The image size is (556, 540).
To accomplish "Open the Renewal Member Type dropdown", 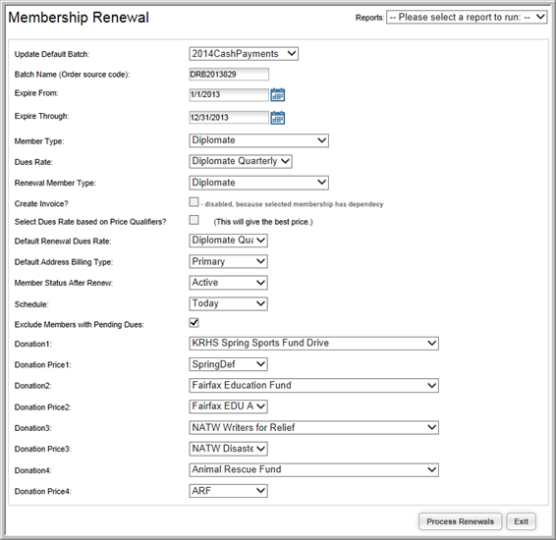I will click(259, 183).
